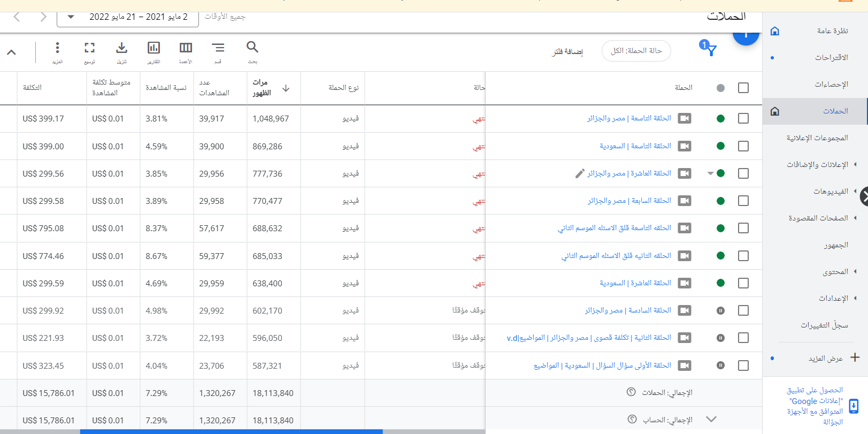Click the blue horizontal scrollbar under the table
The height and width of the screenshot is (434, 868).
(231, 431)
